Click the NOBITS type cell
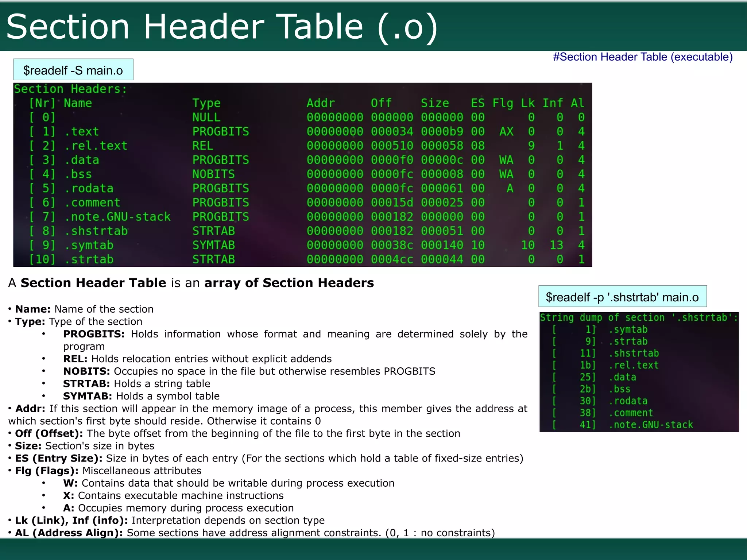 coord(214,174)
